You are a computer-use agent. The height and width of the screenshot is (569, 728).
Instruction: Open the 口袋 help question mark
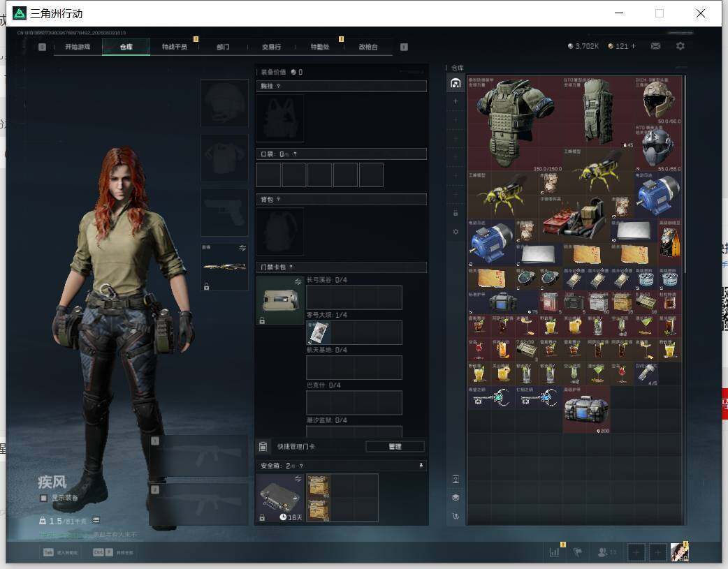tap(295, 154)
